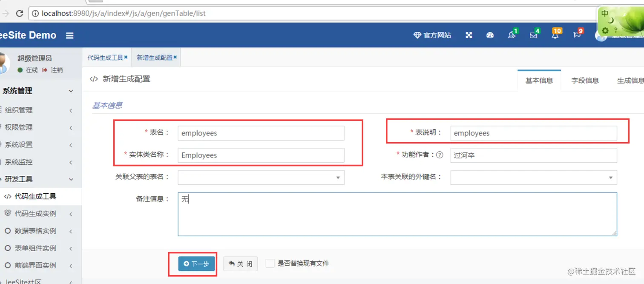644x284 pixels.
Task: Open the dashboard gauge icon in header
Action: [x=490, y=35]
